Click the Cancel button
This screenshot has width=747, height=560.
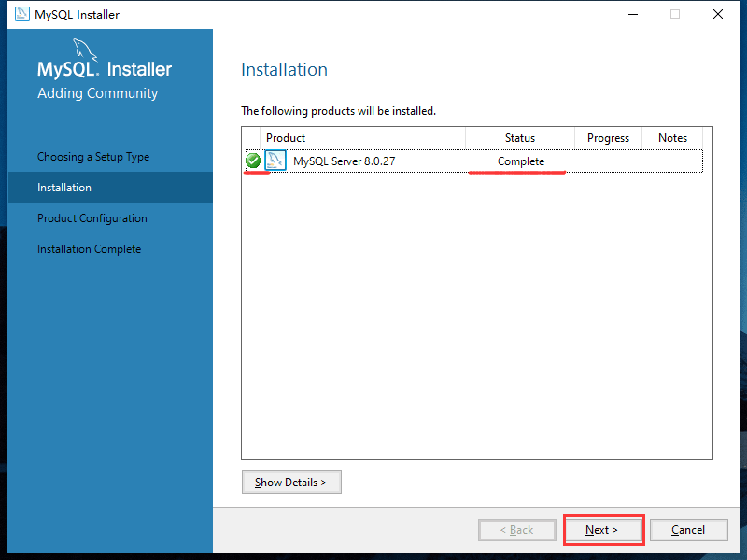(689, 530)
